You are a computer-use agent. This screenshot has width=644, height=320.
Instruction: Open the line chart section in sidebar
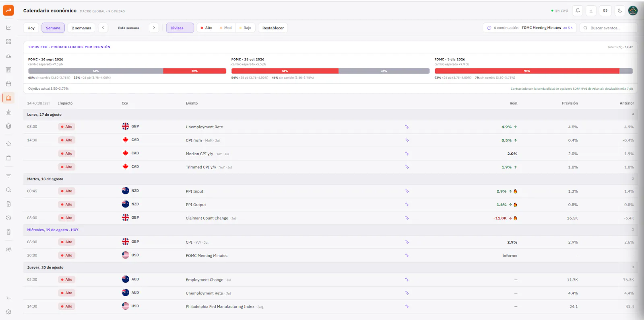[x=8, y=28]
